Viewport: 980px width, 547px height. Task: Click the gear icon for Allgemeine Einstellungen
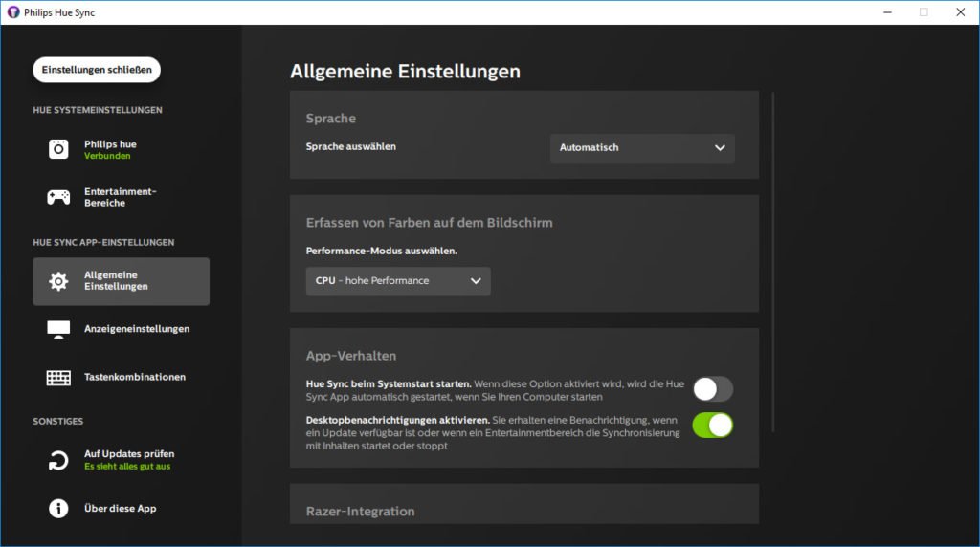[58, 281]
